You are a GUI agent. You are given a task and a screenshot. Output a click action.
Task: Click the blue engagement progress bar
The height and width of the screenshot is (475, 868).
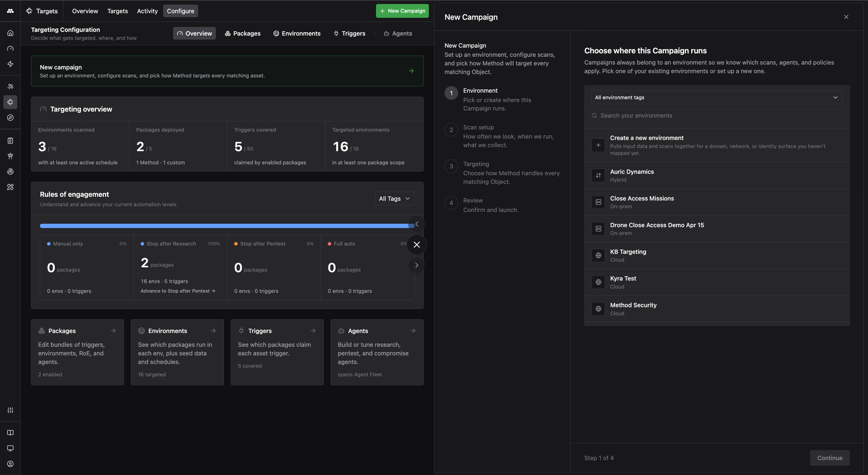coord(227,225)
